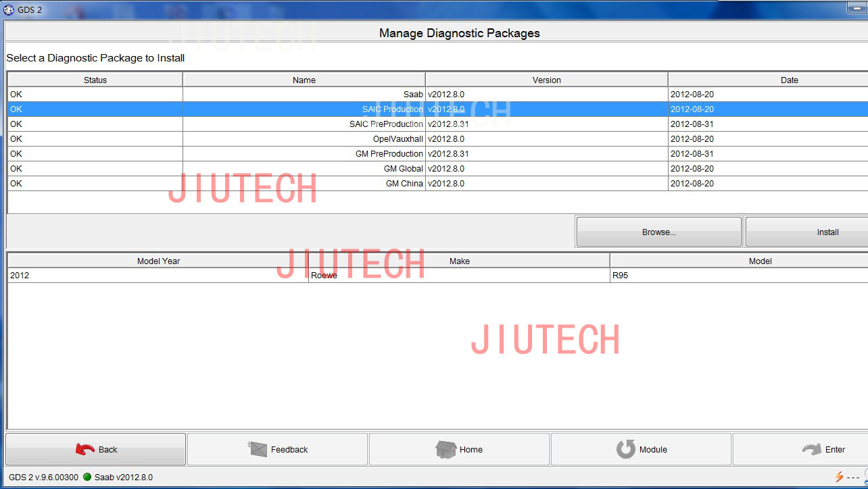The width and height of the screenshot is (868, 489).
Task: Click the GDS 2 title bar icon
Action: click(x=9, y=10)
